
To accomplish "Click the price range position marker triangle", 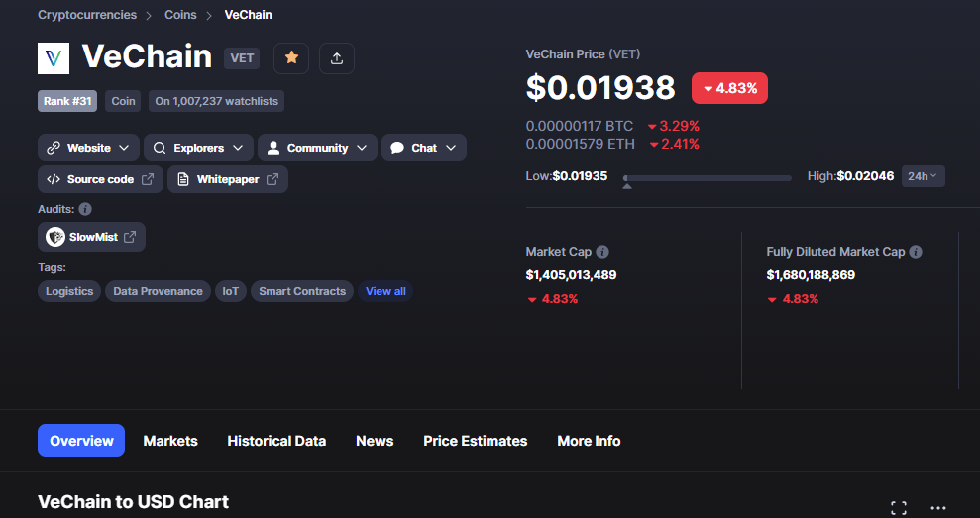I will point(627,185).
